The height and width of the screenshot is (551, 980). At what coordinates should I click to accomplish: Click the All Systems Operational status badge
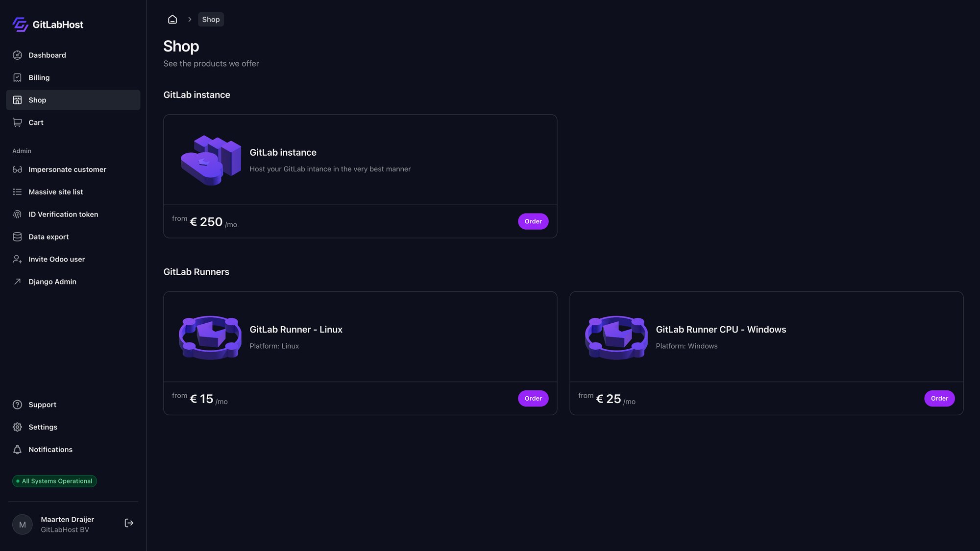tap(54, 480)
